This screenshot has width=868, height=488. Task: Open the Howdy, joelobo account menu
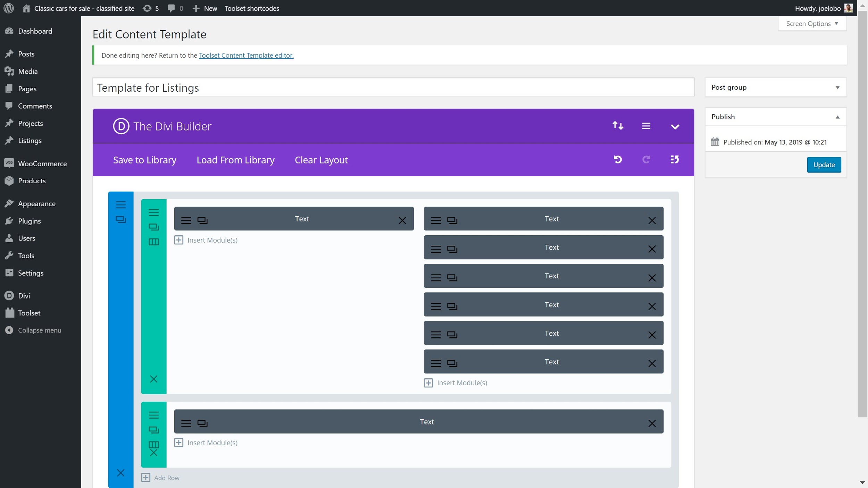[x=823, y=8]
